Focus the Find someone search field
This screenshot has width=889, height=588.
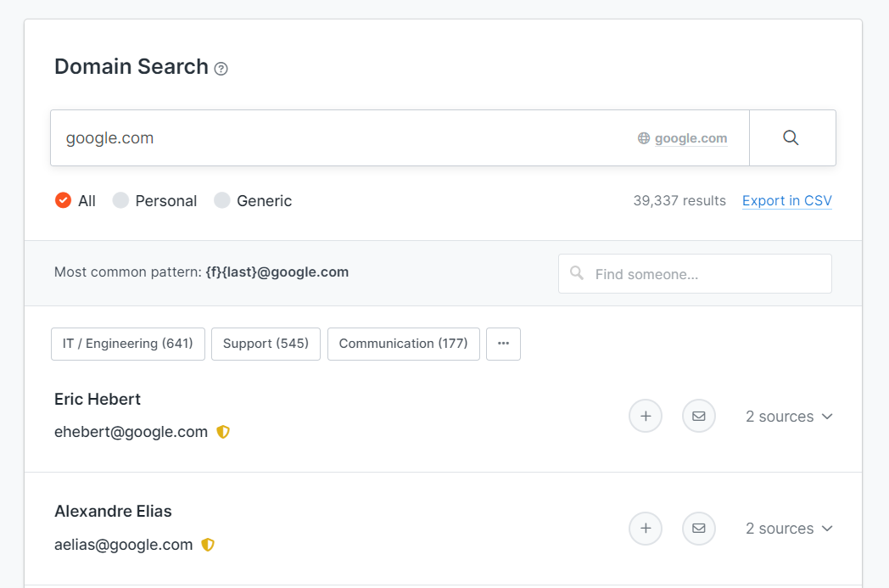pos(695,274)
